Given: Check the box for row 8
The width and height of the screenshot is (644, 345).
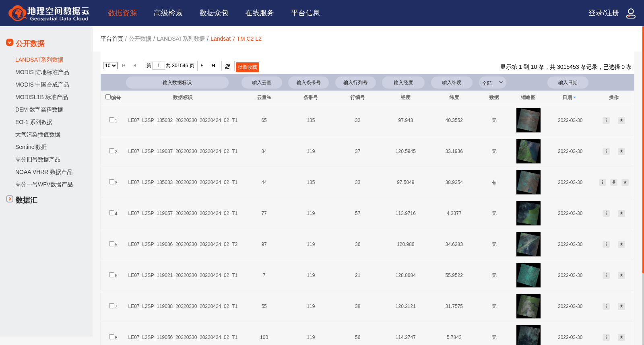Looking at the screenshot, I should point(111,337).
